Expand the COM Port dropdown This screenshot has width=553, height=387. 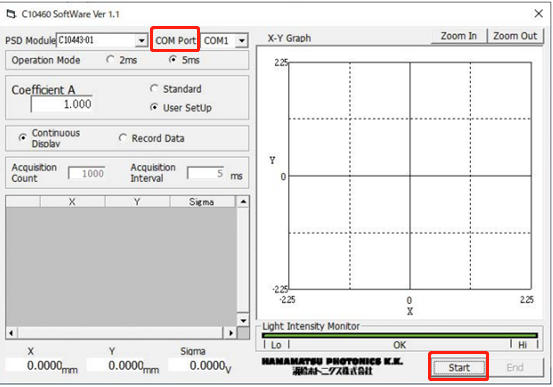(242, 41)
